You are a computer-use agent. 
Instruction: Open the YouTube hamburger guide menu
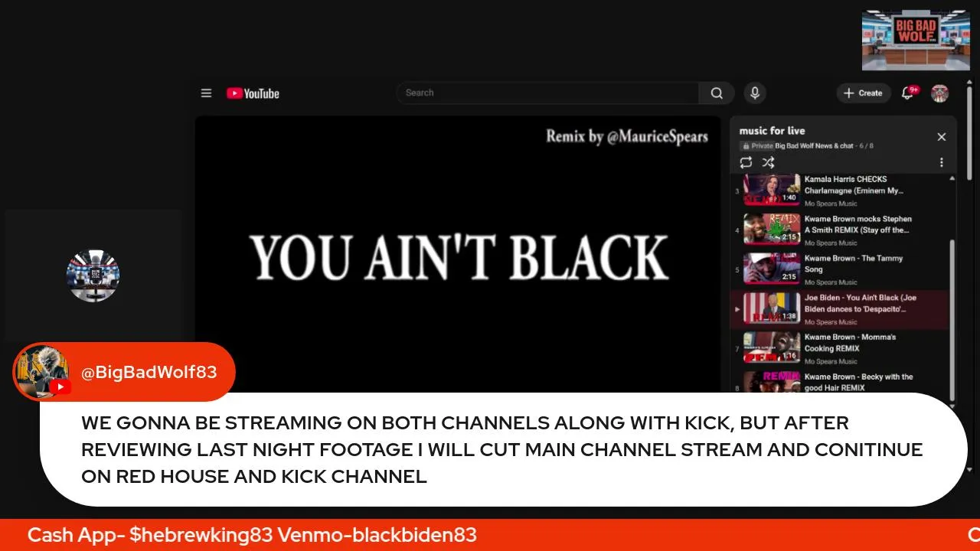206,93
